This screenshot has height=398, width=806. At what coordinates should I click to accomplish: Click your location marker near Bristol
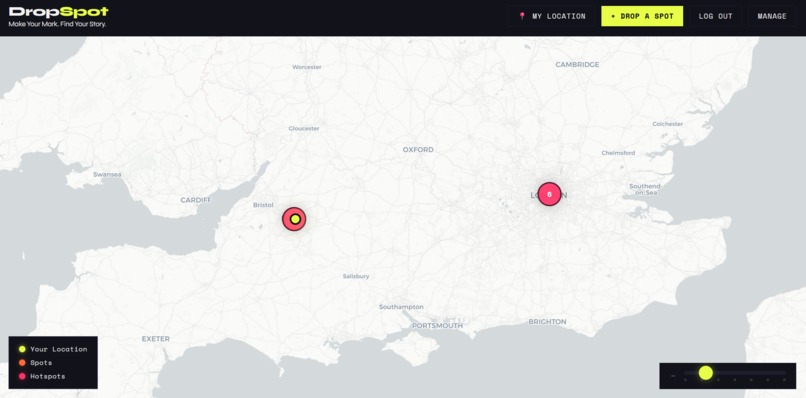coord(295,219)
